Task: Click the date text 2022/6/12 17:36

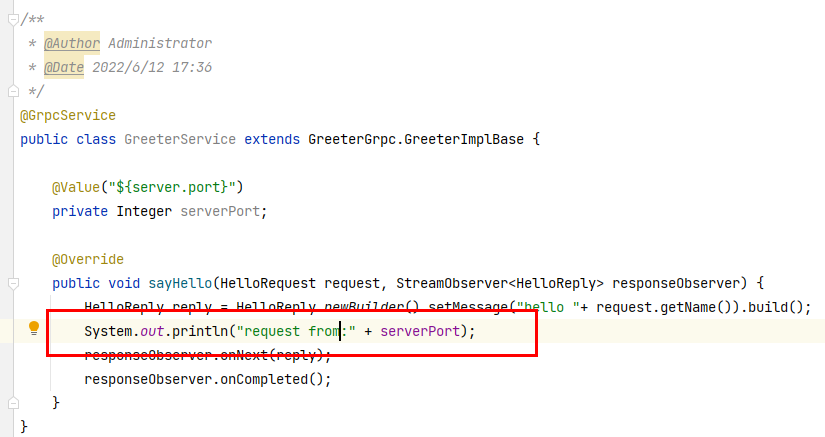Action: pyautogui.click(x=152, y=68)
